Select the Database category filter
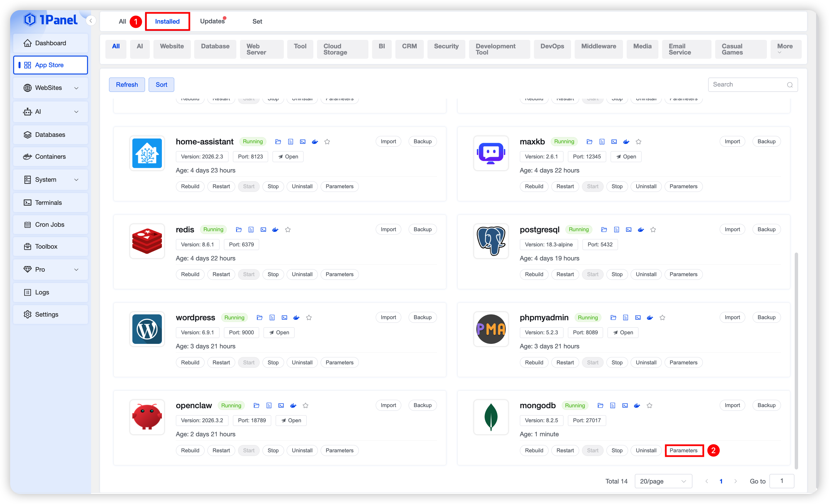This screenshot has width=829, height=504. point(215,46)
